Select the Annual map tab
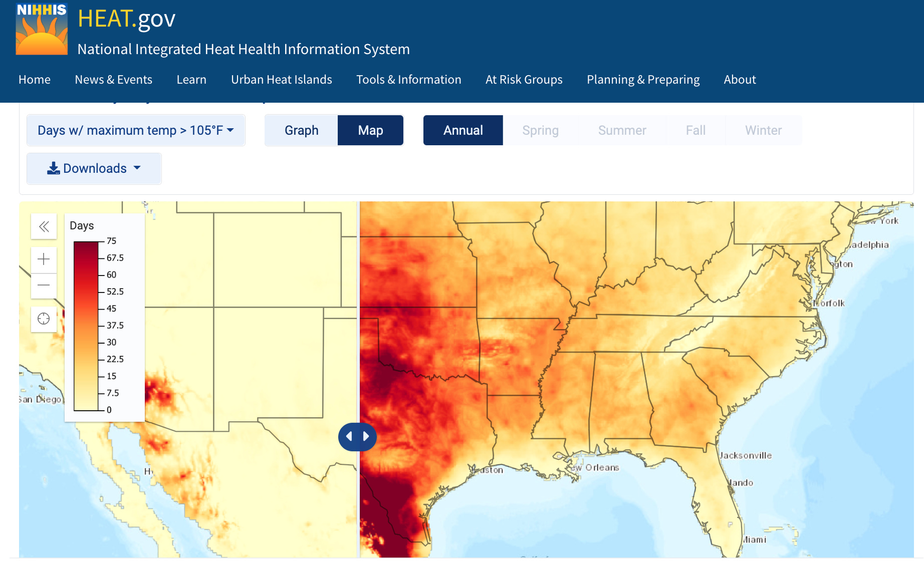This screenshot has width=924, height=566. tap(463, 130)
